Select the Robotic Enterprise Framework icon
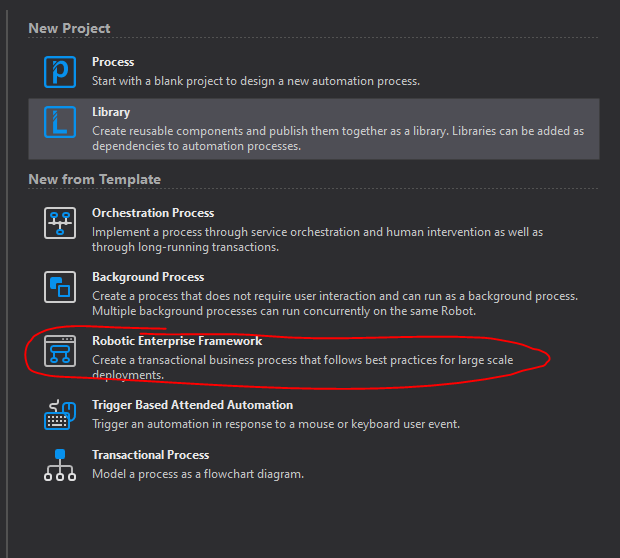Image resolution: width=620 pixels, height=558 pixels. click(x=60, y=351)
